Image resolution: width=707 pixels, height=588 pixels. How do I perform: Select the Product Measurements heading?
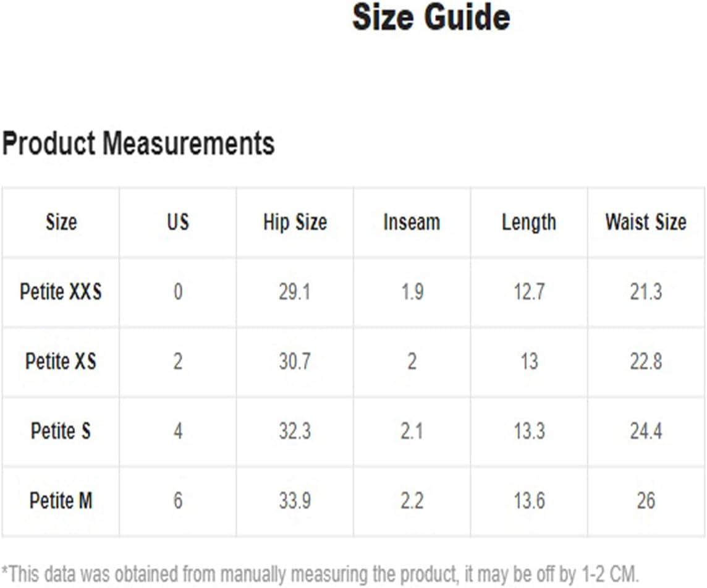138,143
